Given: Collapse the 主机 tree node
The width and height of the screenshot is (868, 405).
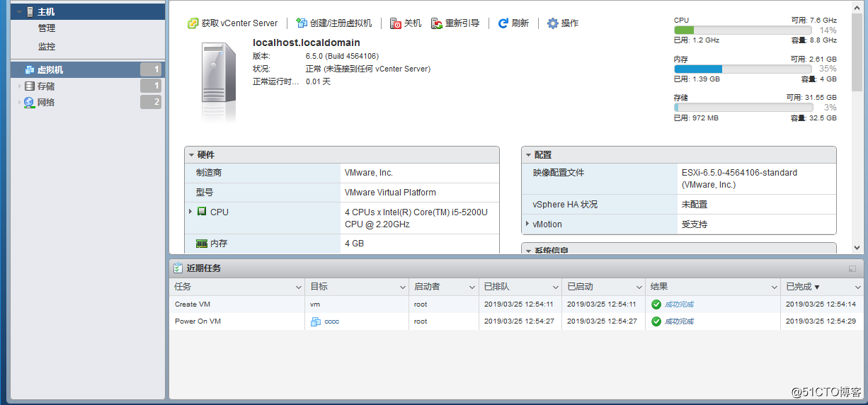Looking at the screenshot, I should (x=19, y=12).
